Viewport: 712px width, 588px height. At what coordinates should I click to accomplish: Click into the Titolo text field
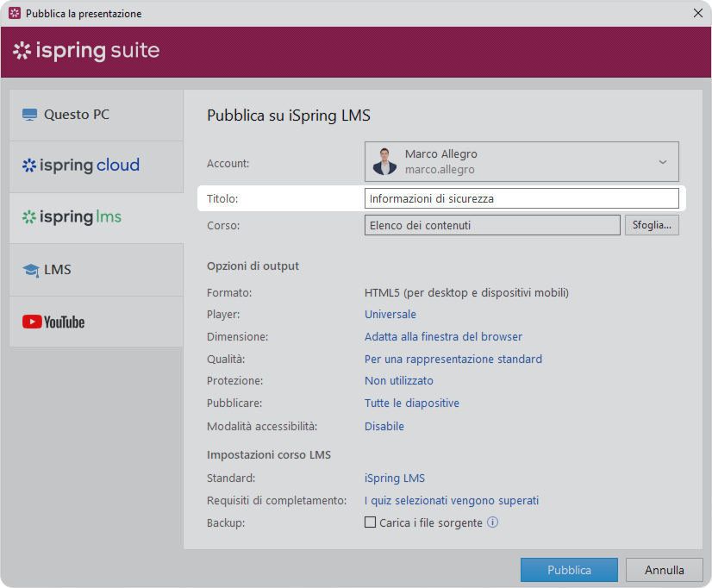(522, 199)
